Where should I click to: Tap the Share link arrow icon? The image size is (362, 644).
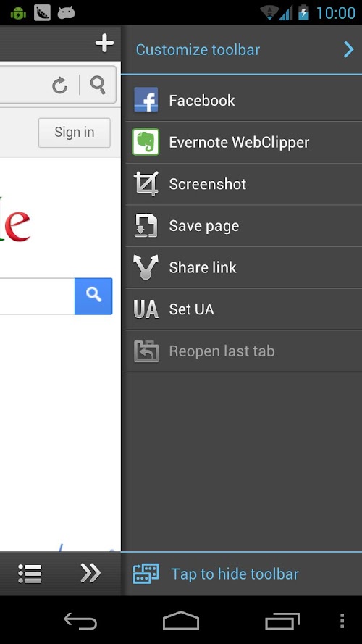pyautogui.click(x=146, y=267)
